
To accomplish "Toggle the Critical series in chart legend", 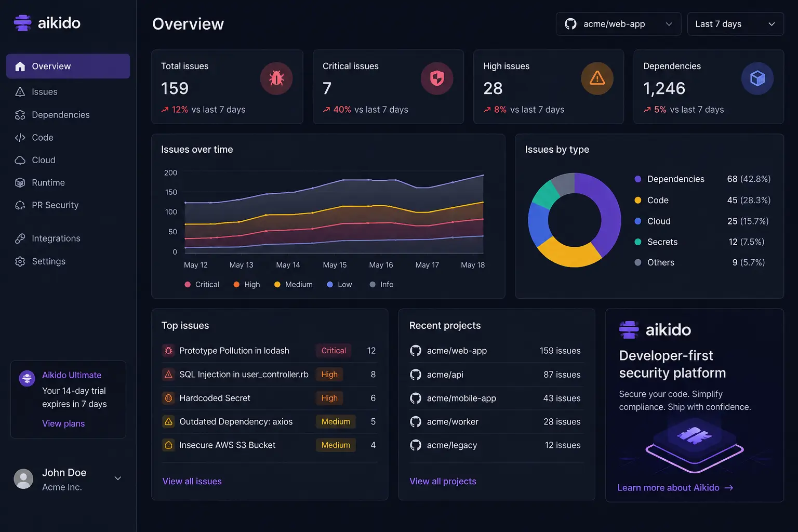I will 202,285.
